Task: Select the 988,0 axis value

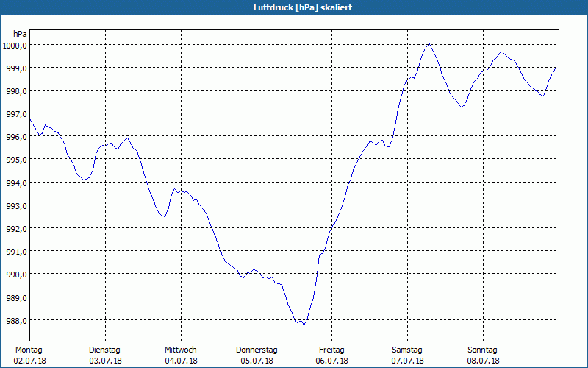Action: [18, 321]
